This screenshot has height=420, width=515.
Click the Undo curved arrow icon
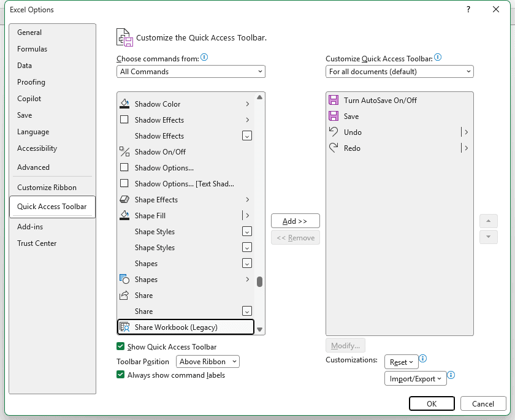(x=334, y=132)
